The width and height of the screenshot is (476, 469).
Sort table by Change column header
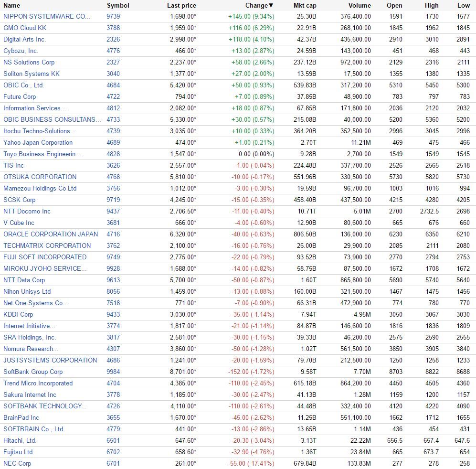(259, 5)
